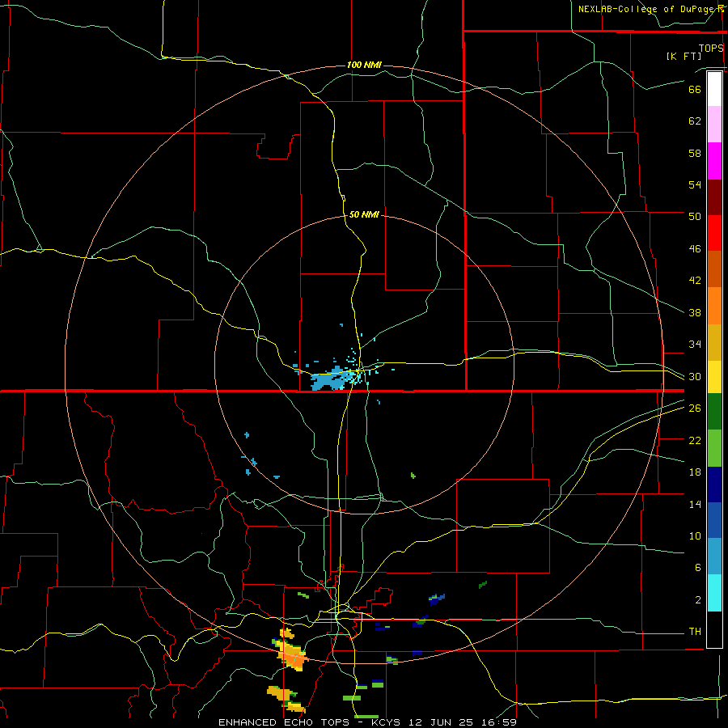Click the "50" legend value
This screenshot has width=728, height=728.
click(695, 217)
